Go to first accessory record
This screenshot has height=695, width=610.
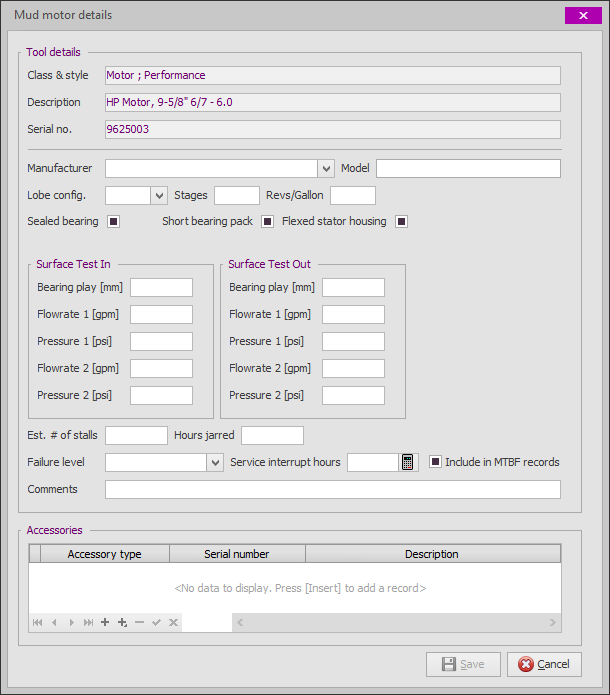[38, 622]
